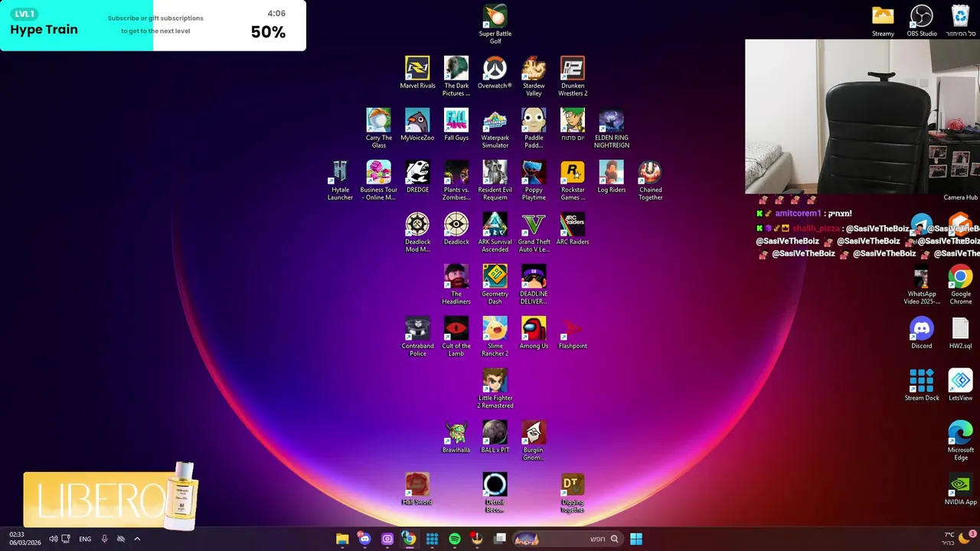Select the Poppy Playtime desktop icon
The height and width of the screenshot is (551, 980).
pyautogui.click(x=534, y=180)
